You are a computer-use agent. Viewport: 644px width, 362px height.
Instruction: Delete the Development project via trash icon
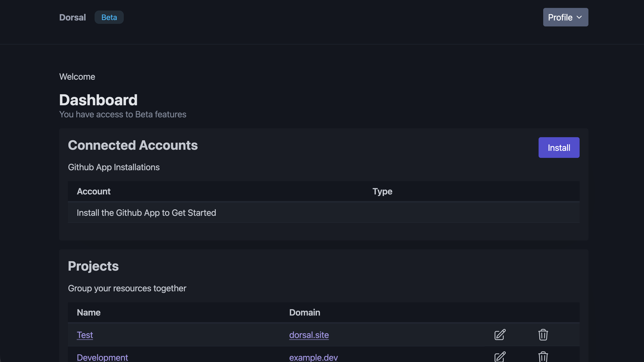[543, 357]
